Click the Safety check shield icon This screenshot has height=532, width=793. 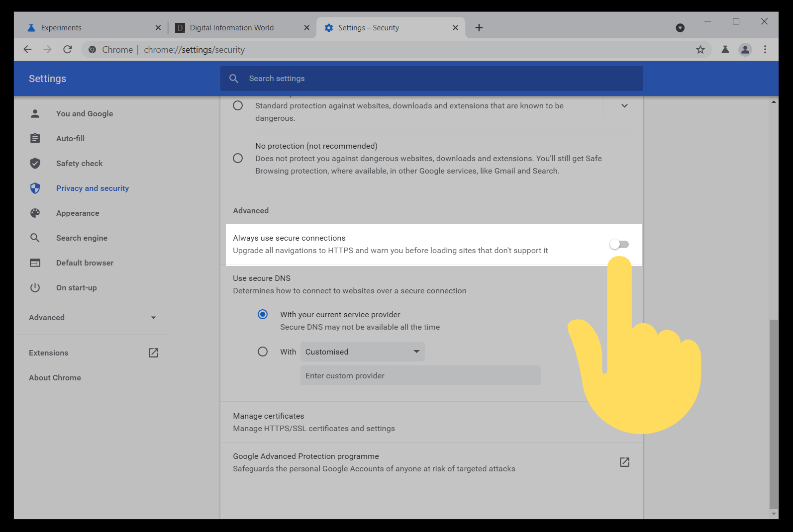[x=35, y=163]
